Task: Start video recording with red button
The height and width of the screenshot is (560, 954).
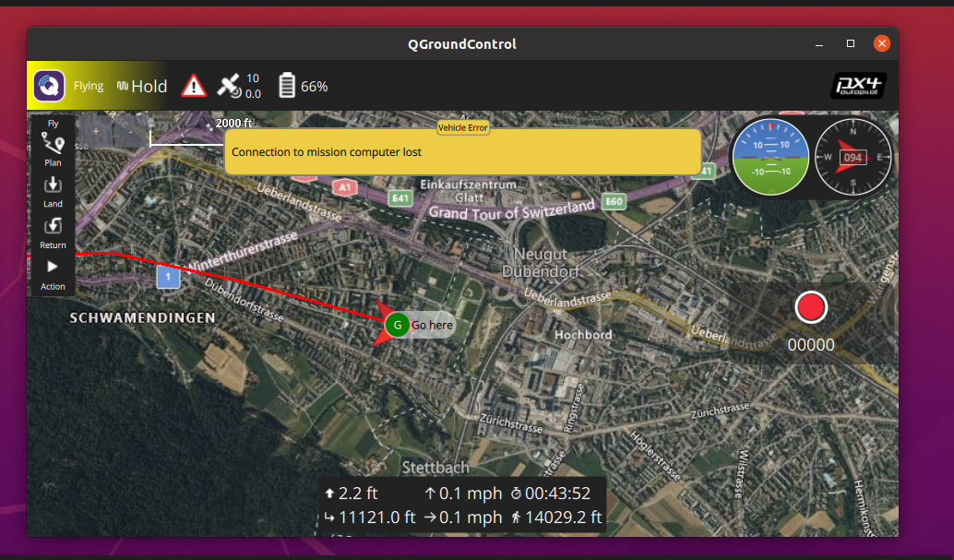Action: click(811, 307)
